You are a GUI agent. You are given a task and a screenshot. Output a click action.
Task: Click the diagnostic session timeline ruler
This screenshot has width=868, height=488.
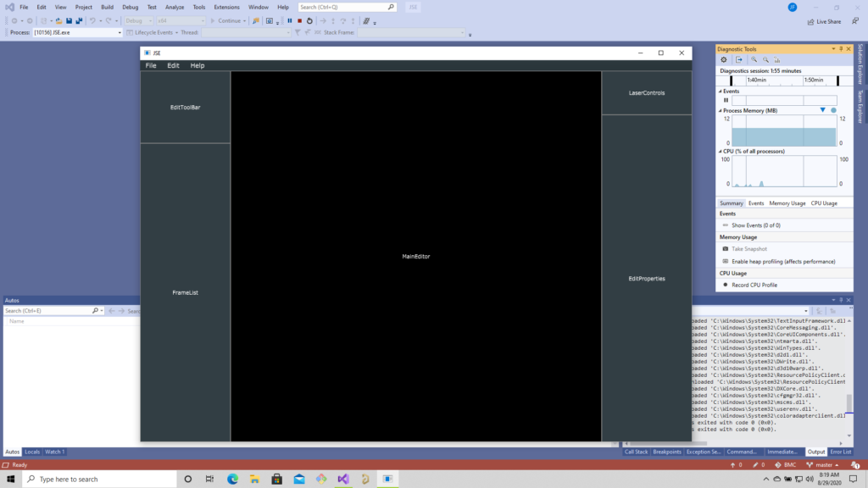[778, 80]
